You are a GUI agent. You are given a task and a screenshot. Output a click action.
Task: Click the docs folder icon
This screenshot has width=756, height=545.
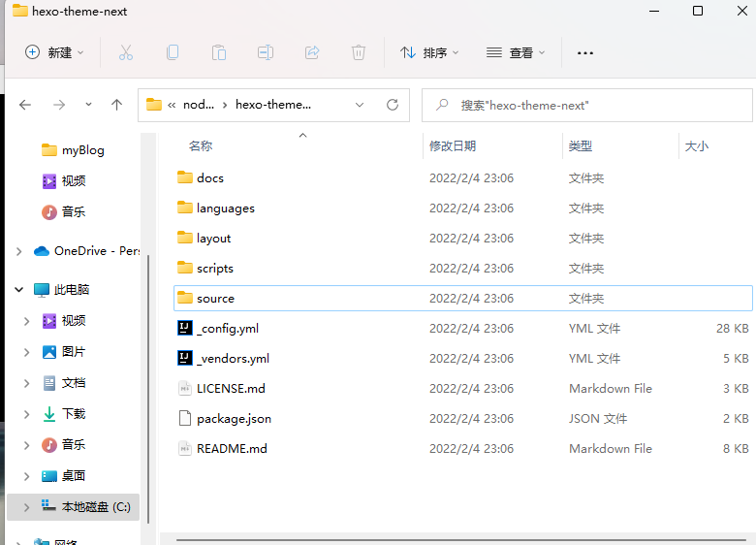(185, 177)
